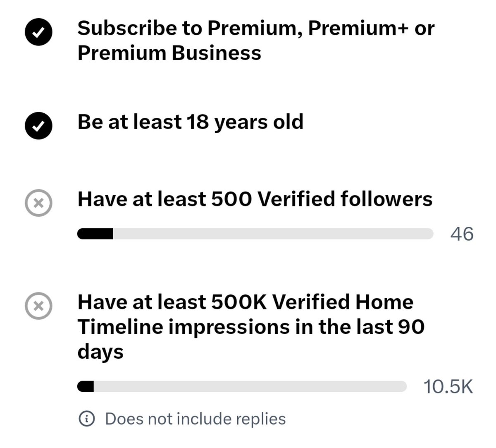
Task: Click the 10.5K impressions count
Action: (x=448, y=387)
